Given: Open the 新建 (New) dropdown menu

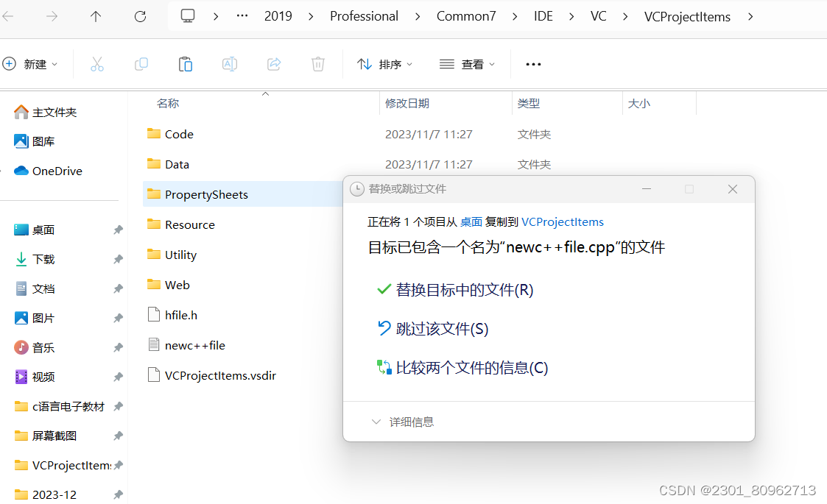Looking at the screenshot, I should [x=32, y=64].
